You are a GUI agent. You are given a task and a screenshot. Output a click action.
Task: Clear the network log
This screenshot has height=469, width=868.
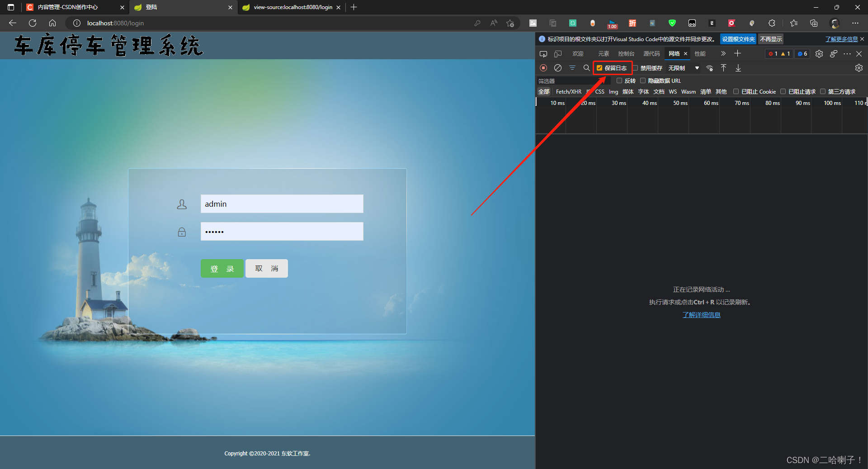(x=558, y=68)
